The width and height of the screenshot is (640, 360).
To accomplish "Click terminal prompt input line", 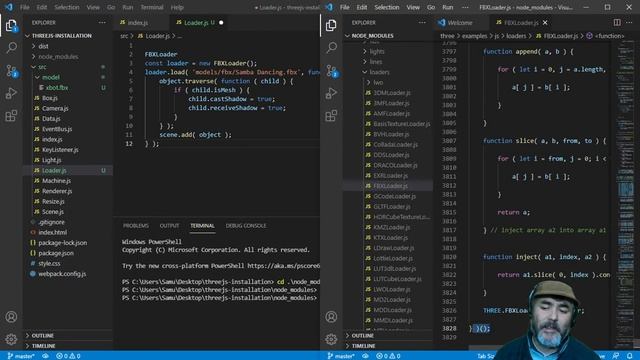I will coord(220,298).
